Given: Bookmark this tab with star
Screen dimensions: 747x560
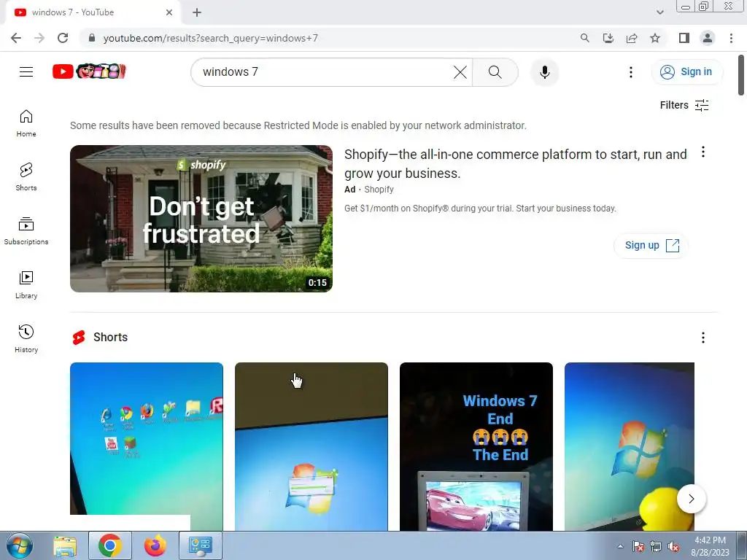Looking at the screenshot, I should point(655,38).
